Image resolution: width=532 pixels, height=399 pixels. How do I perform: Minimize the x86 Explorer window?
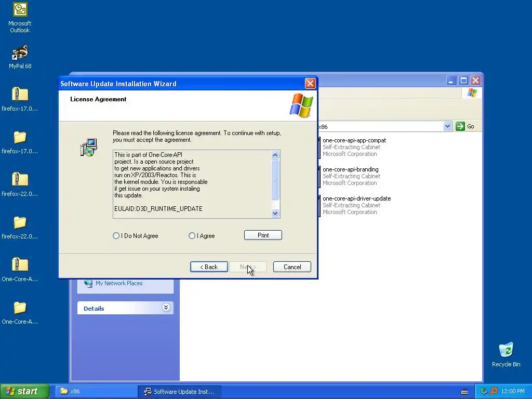pyautogui.click(x=451, y=81)
